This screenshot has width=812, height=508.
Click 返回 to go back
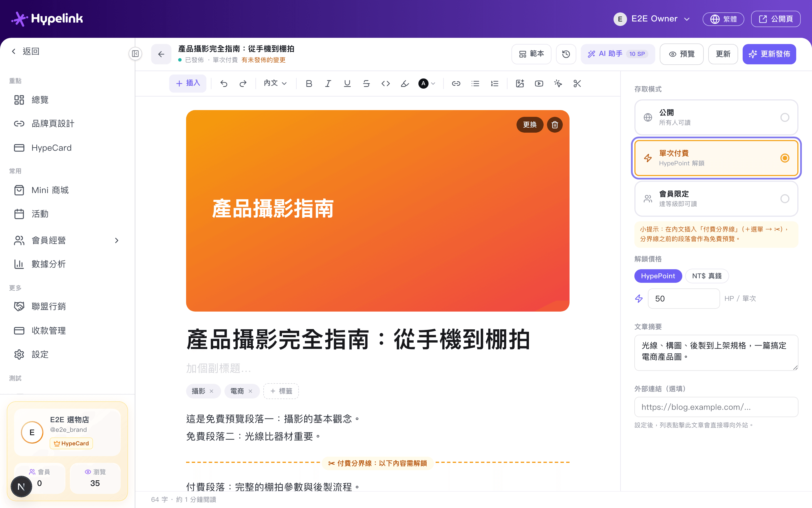[25, 51]
